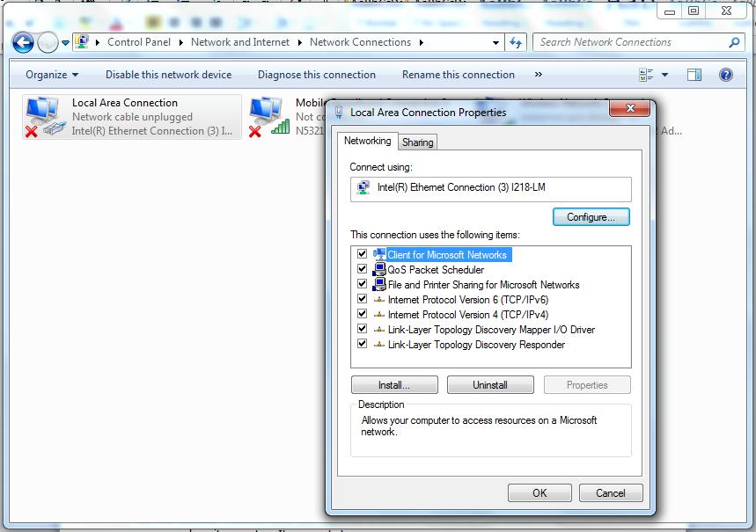Show more toolbar commands via chevron

point(539,74)
